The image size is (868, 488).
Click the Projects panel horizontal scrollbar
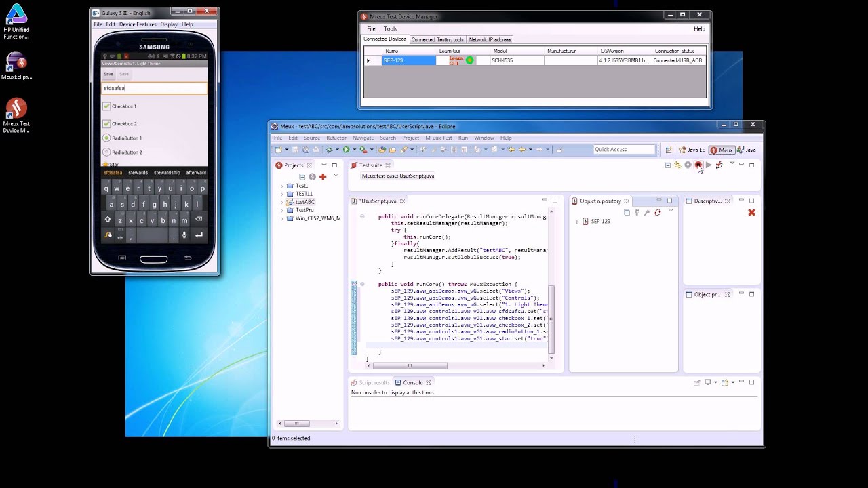296,424
